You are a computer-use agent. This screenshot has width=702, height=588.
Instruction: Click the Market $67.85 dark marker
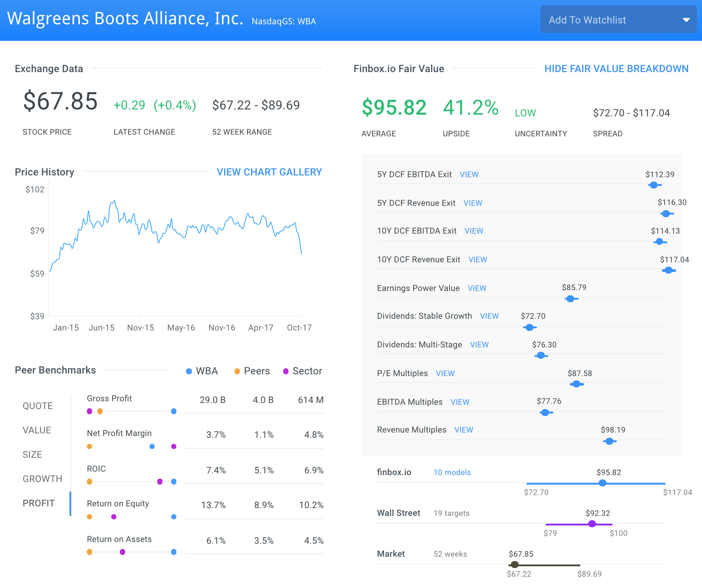click(x=515, y=565)
